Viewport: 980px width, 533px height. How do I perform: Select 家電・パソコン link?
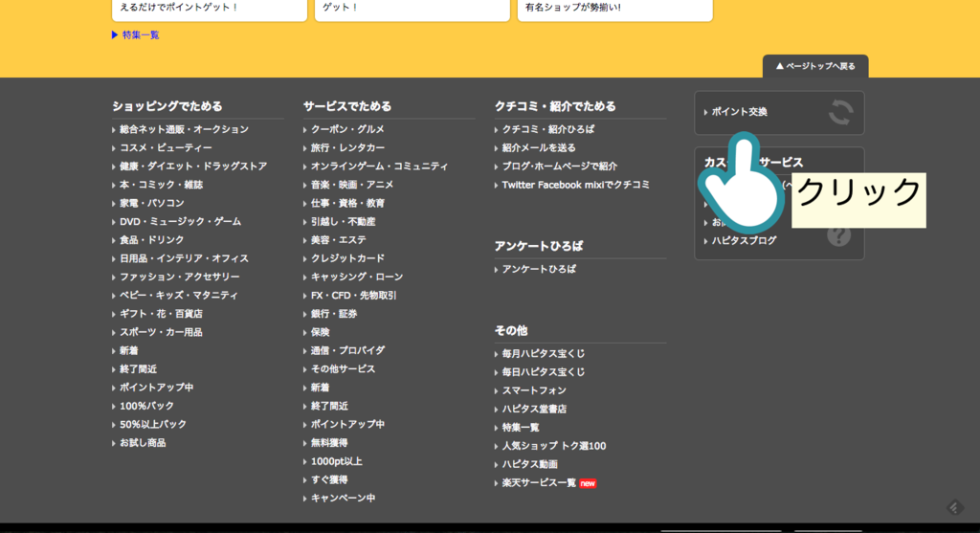(152, 203)
